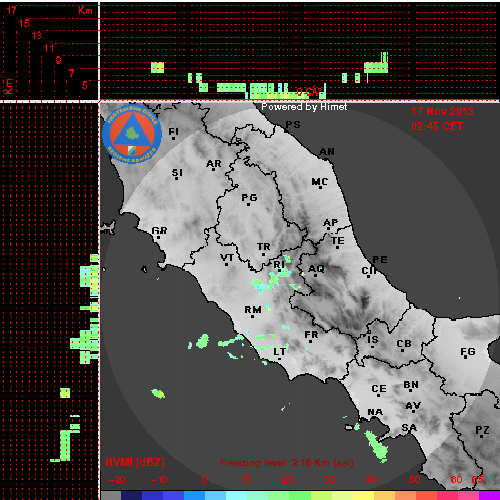500x500 pixels.
Task: Pick the magenta swatch in the dBZ color bar
Action: coord(489,495)
